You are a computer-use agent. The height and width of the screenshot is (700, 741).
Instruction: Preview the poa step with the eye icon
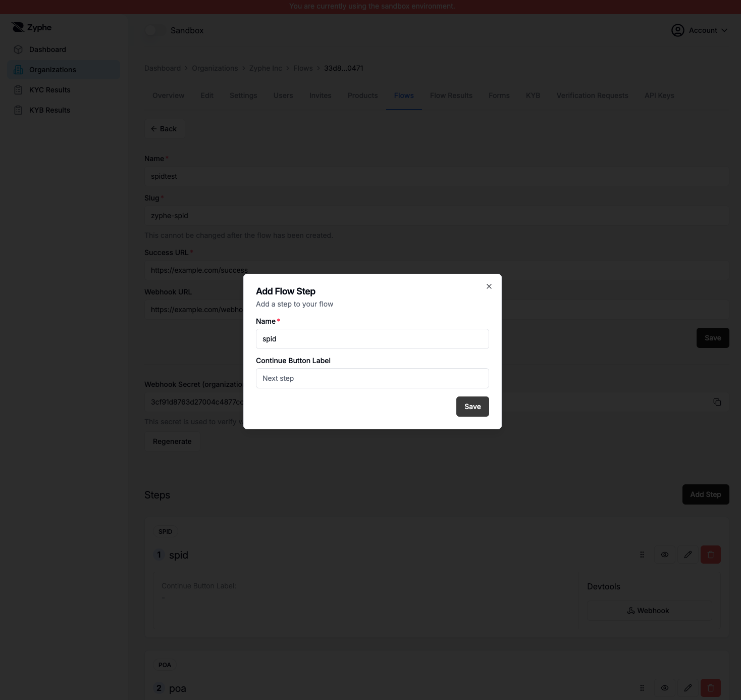pos(665,688)
